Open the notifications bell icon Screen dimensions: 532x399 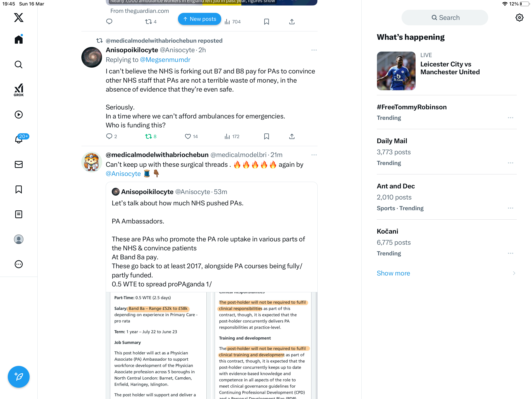(x=19, y=139)
